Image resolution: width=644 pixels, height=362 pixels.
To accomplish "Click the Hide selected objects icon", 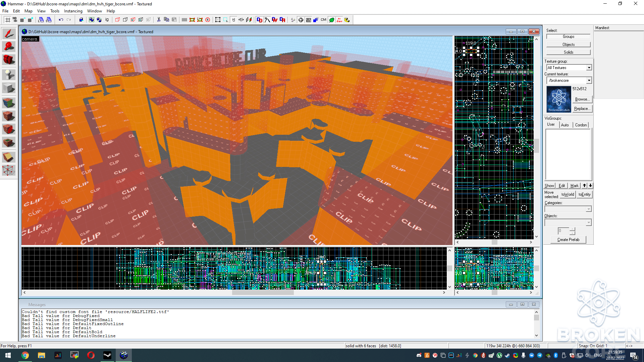I will 117,20.
